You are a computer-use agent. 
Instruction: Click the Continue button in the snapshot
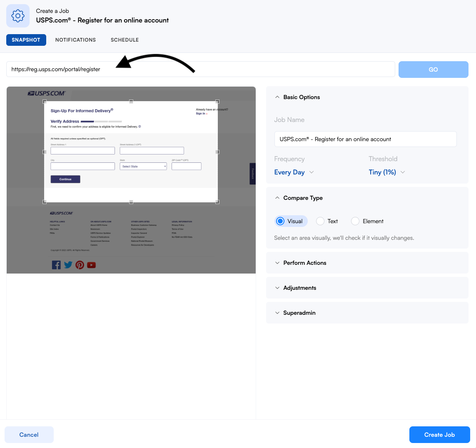(65, 179)
